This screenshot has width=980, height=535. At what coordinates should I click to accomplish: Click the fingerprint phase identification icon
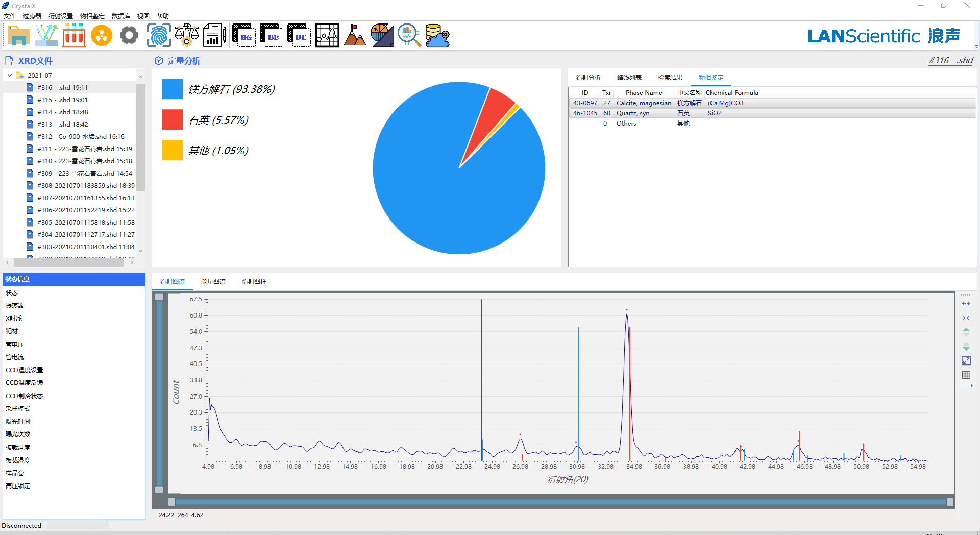(159, 36)
